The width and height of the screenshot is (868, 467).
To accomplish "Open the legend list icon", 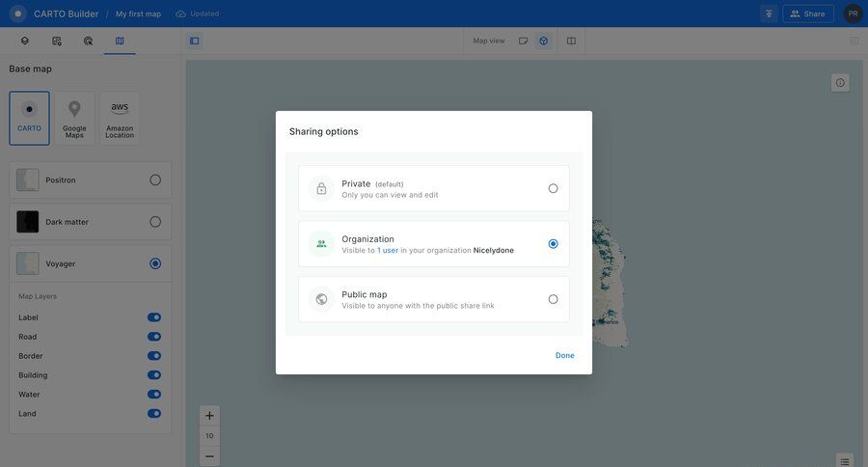I will (845, 461).
